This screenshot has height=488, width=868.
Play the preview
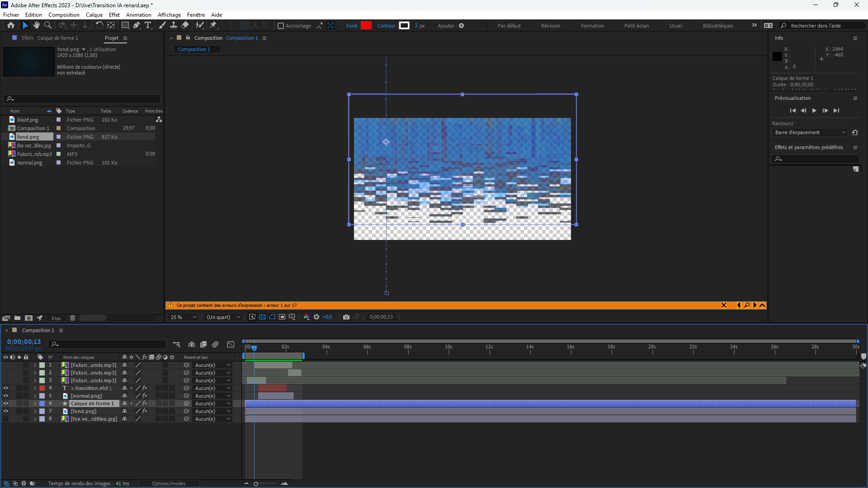click(x=814, y=111)
